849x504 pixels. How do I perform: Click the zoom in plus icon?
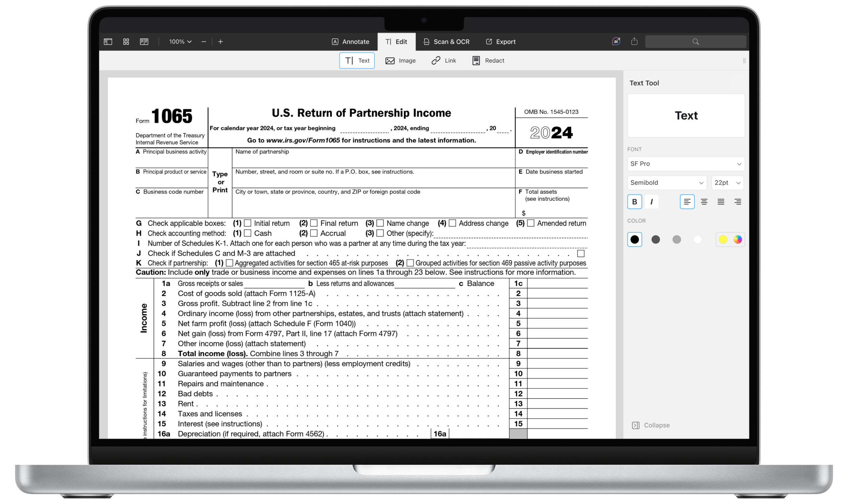point(221,42)
